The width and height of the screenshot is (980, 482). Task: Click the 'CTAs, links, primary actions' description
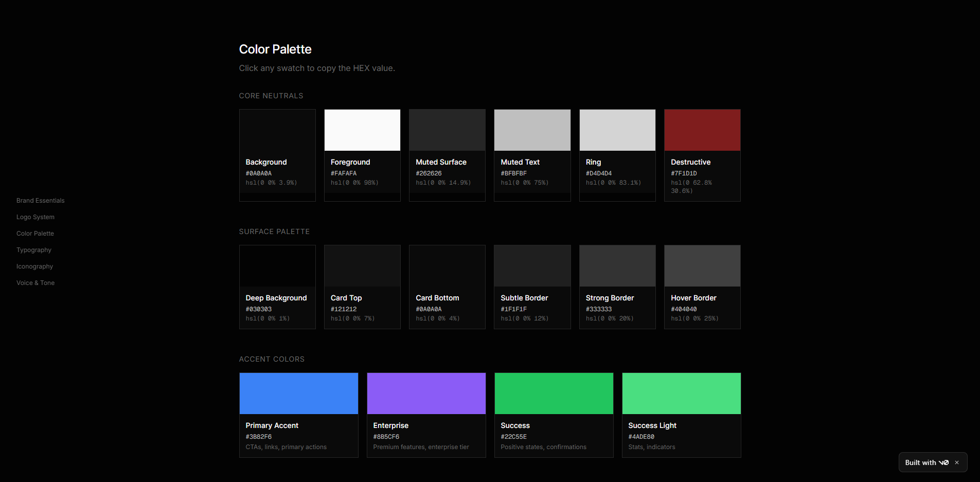(286, 447)
